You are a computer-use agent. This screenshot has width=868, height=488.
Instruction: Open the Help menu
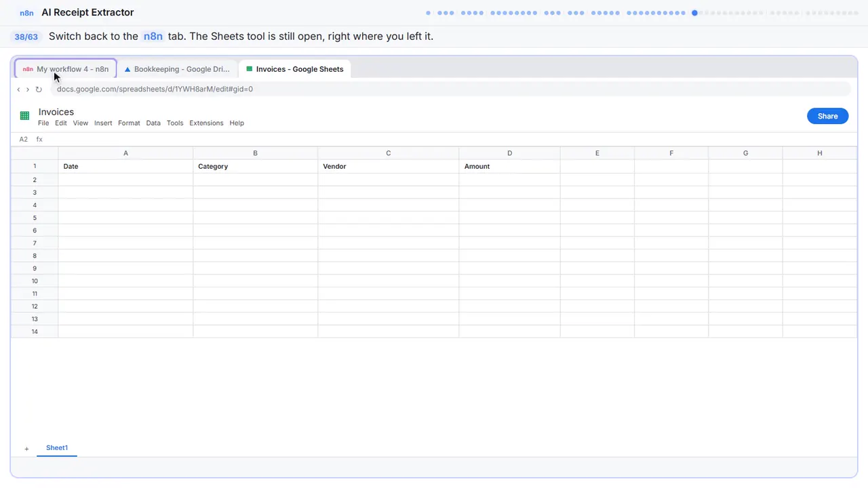[237, 123]
